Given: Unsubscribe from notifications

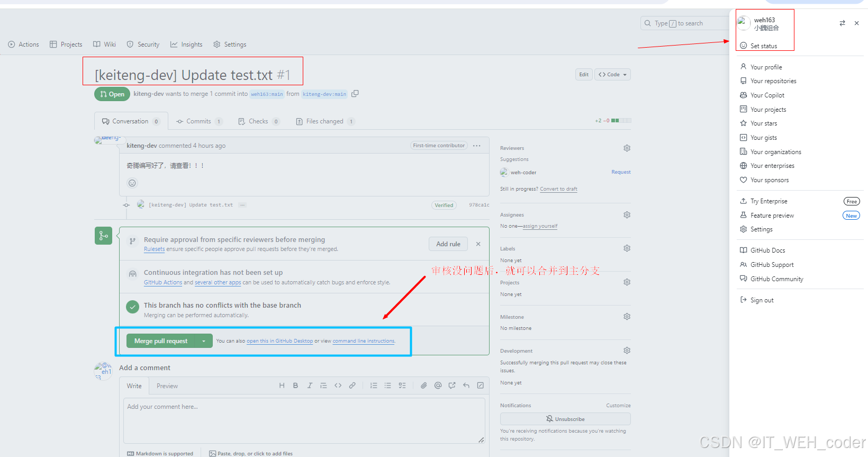Looking at the screenshot, I should point(565,419).
